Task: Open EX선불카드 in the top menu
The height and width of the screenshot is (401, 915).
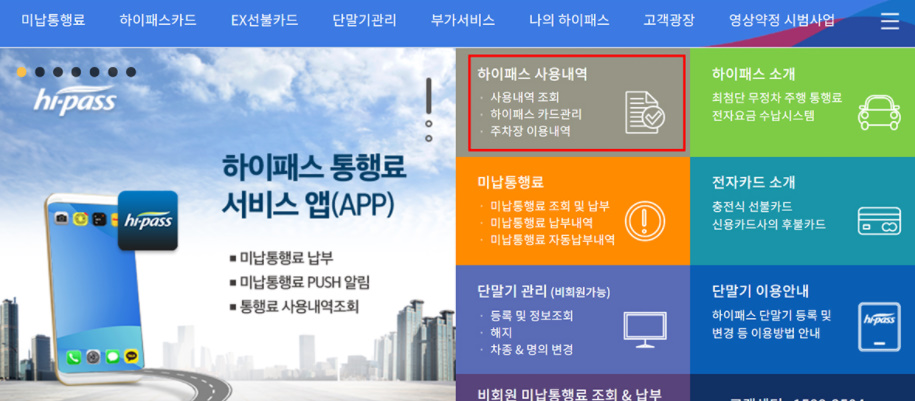Action: click(264, 20)
